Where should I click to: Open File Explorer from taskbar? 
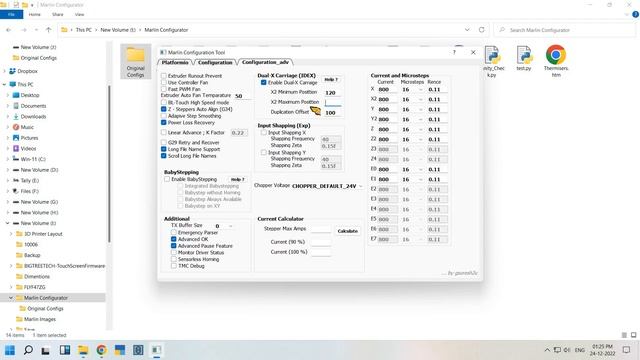click(83, 350)
